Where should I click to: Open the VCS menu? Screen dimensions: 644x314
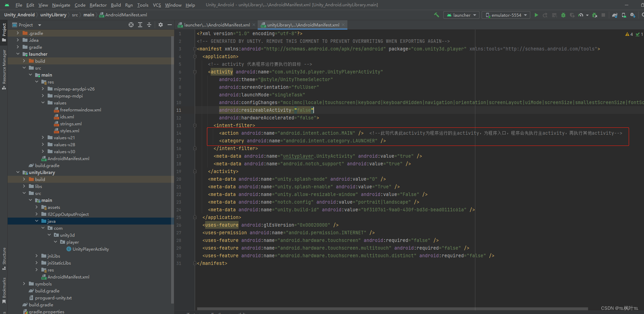coord(156,5)
